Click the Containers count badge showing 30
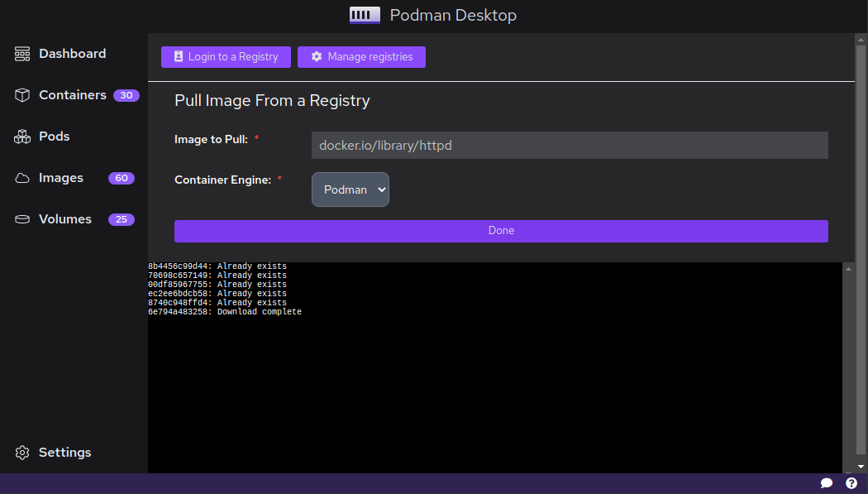 tap(126, 95)
